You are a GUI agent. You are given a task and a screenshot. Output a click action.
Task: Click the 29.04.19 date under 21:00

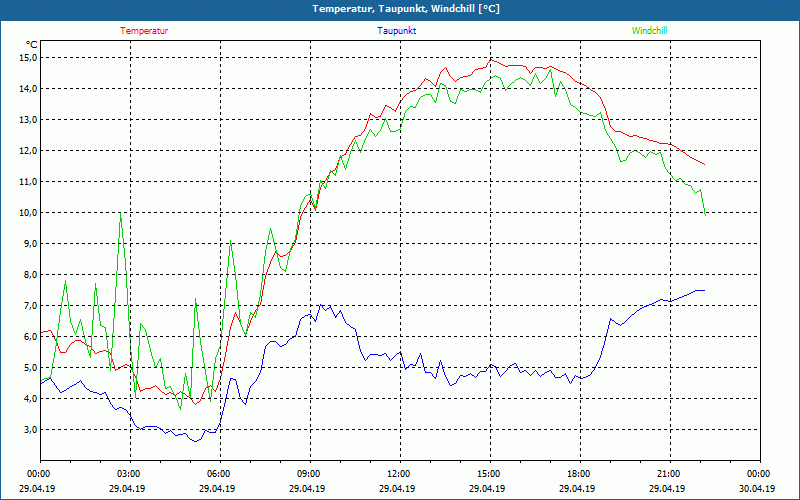coord(667,488)
